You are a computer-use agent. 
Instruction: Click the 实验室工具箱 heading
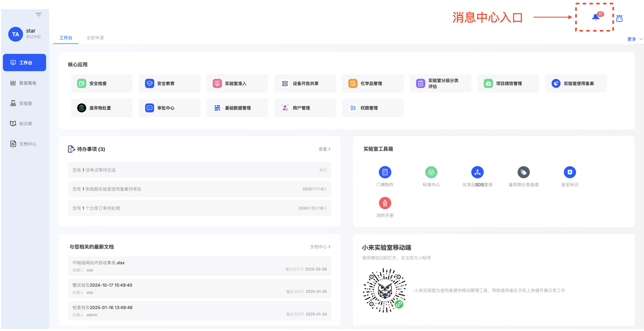click(x=378, y=149)
